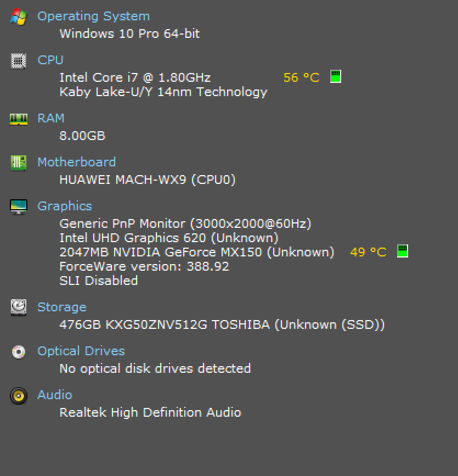
Task: Click the 56 °C CPU temperature reading
Action: pyautogui.click(x=301, y=78)
